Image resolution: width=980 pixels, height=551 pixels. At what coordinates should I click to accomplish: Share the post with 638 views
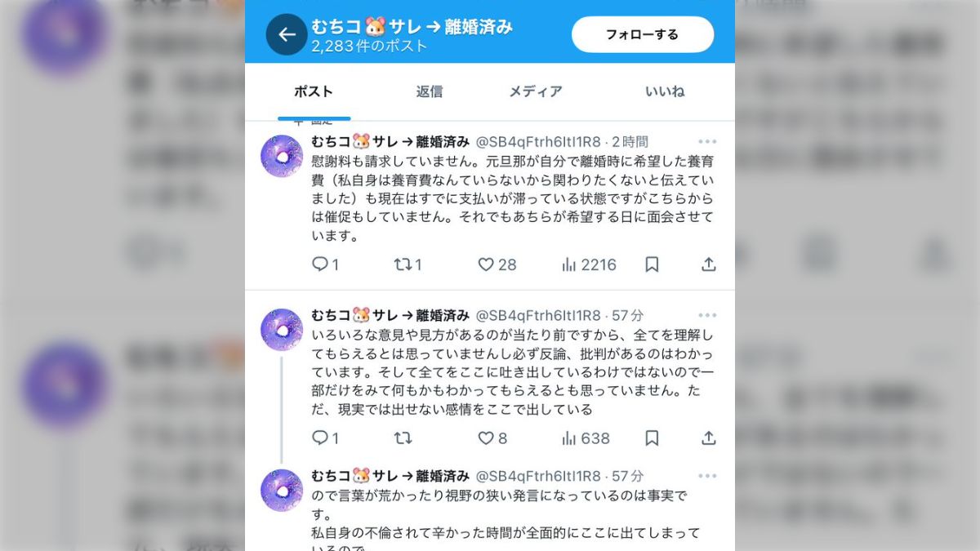(x=709, y=438)
